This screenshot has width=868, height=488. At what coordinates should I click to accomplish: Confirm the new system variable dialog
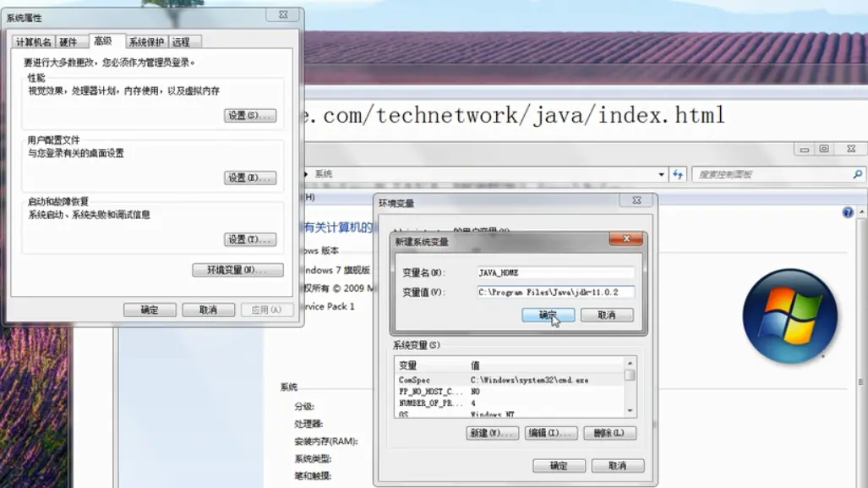(548, 315)
